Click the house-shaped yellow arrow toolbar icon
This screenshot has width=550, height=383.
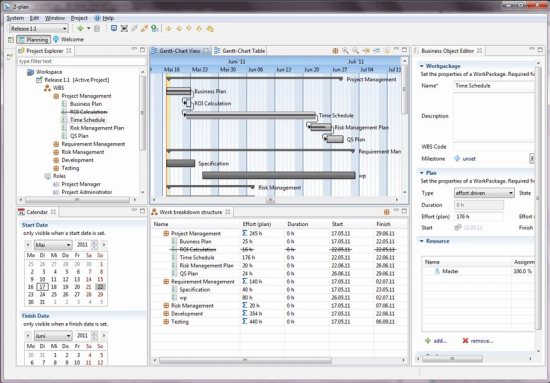tap(210, 28)
